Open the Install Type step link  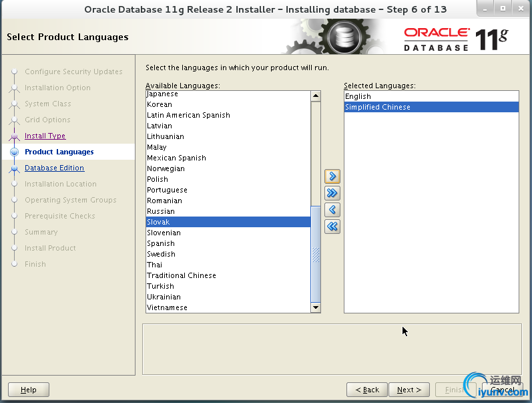coord(45,136)
